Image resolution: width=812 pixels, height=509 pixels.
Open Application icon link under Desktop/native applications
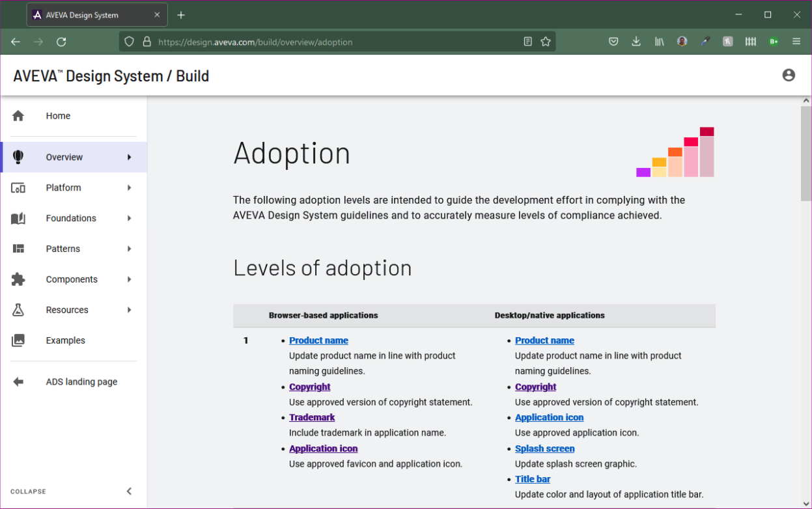click(x=549, y=417)
